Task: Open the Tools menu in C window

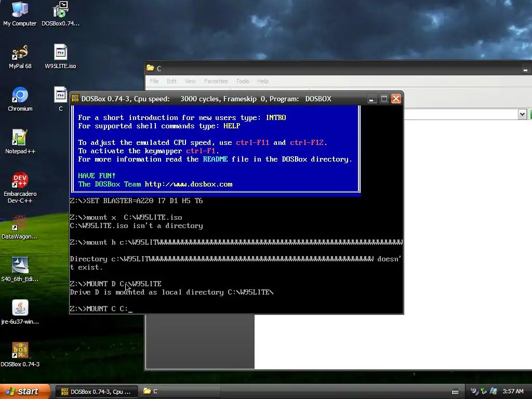Action: click(x=242, y=81)
